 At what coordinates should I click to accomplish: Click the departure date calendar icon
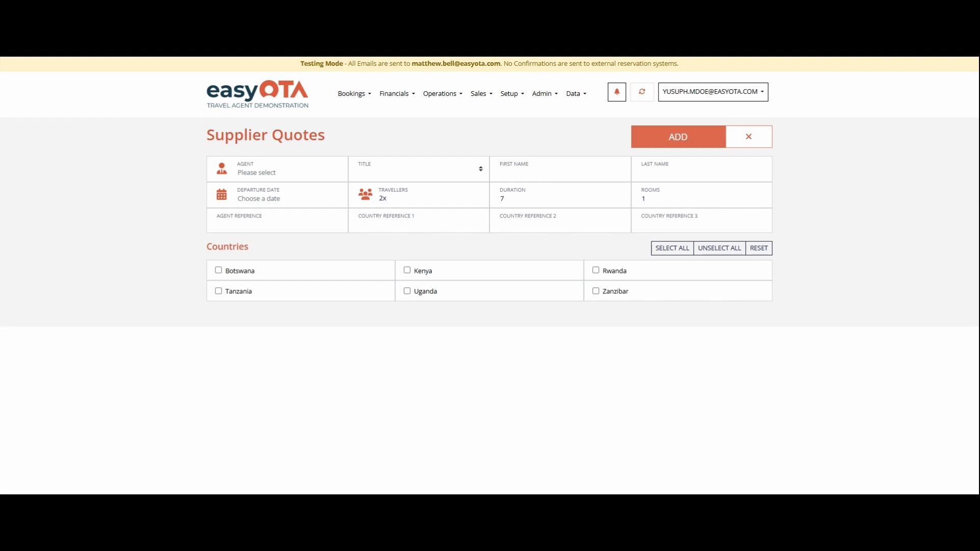222,194
